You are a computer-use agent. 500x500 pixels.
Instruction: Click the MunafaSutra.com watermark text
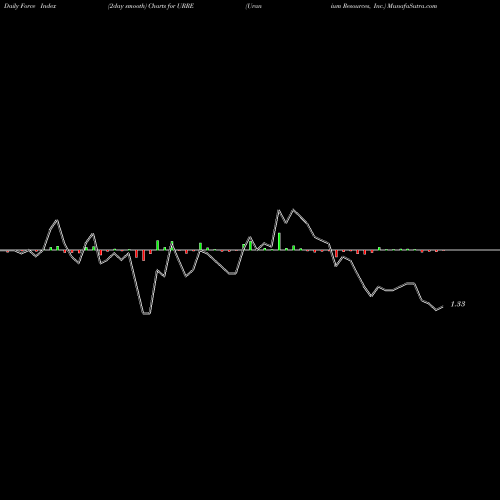(x=412, y=6)
